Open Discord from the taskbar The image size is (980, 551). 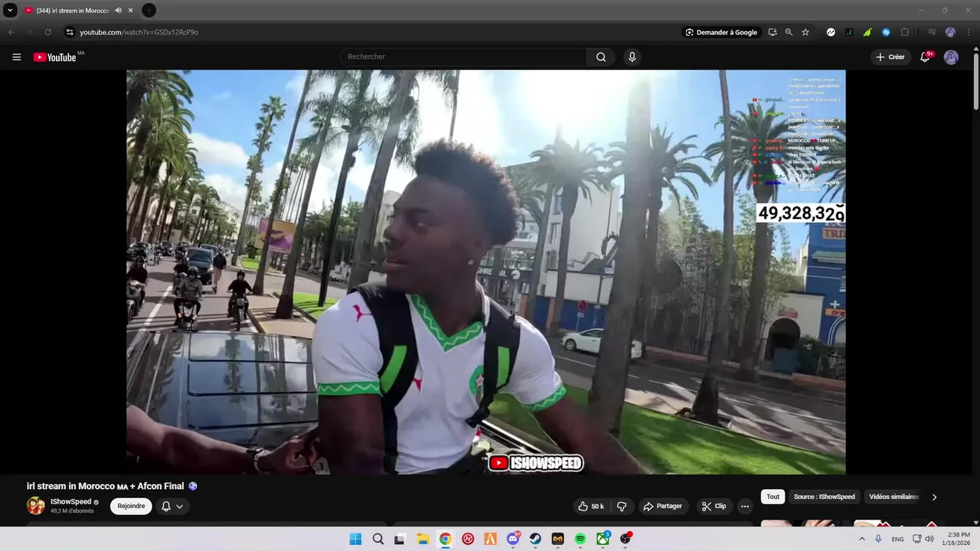[x=513, y=539]
